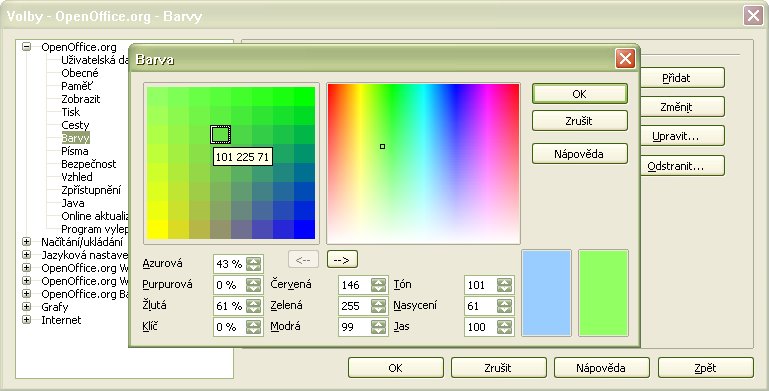Increase or decrease the Azurová percentage spinner
This screenshot has height=391, width=769.
click(x=254, y=264)
